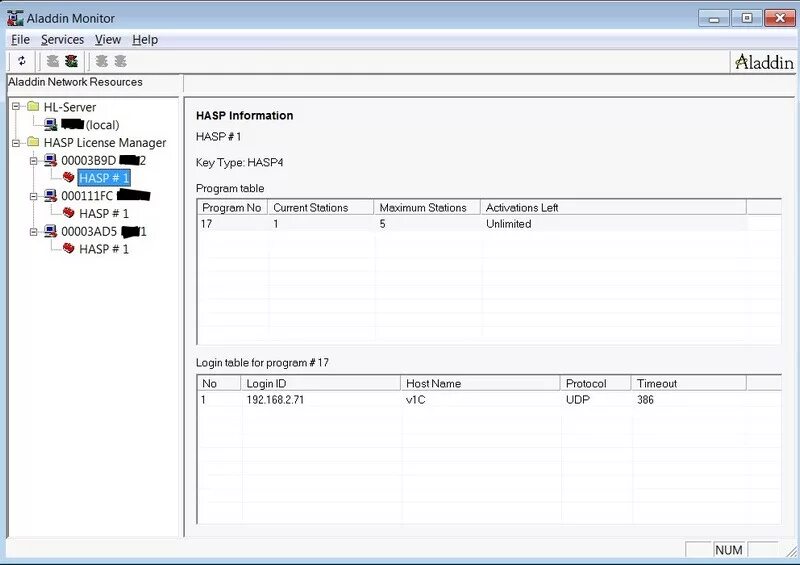Click the red key icon under 000111FC
Screen dimensions: 800x565
pos(68,212)
